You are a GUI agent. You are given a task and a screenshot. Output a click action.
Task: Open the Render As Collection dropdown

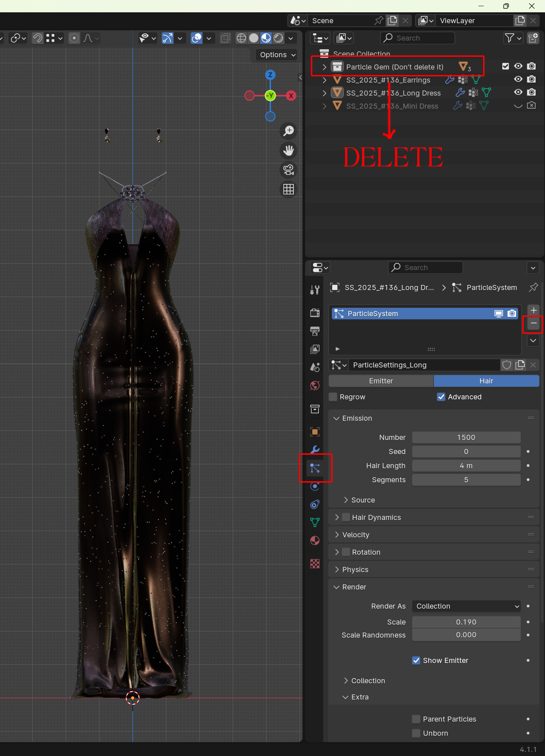point(466,606)
